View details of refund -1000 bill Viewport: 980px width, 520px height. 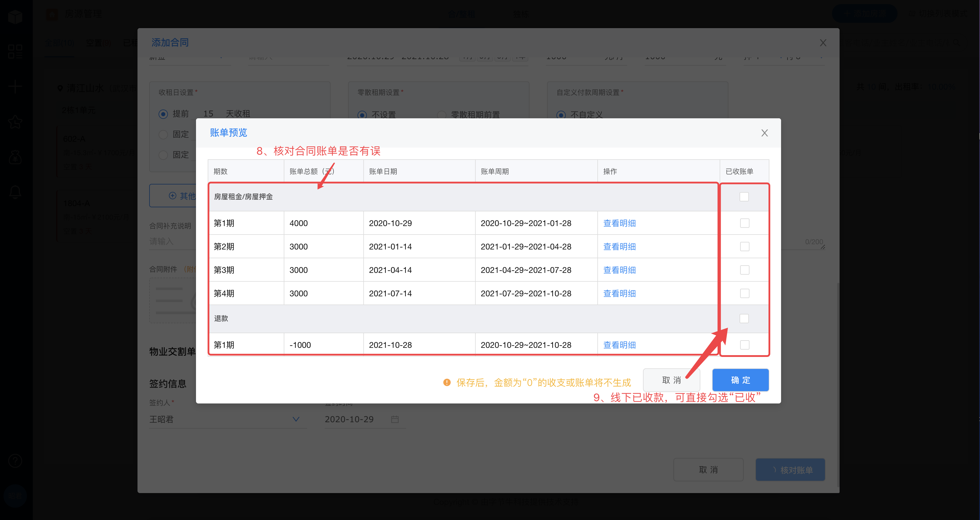pyautogui.click(x=619, y=345)
